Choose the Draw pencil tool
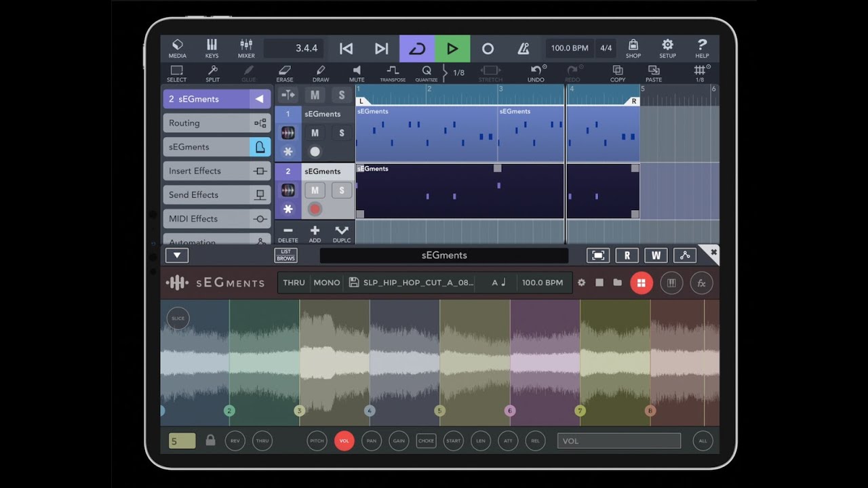The width and height of the screenshot is (868, 488). pyautogui.click(x=321, y=73)
